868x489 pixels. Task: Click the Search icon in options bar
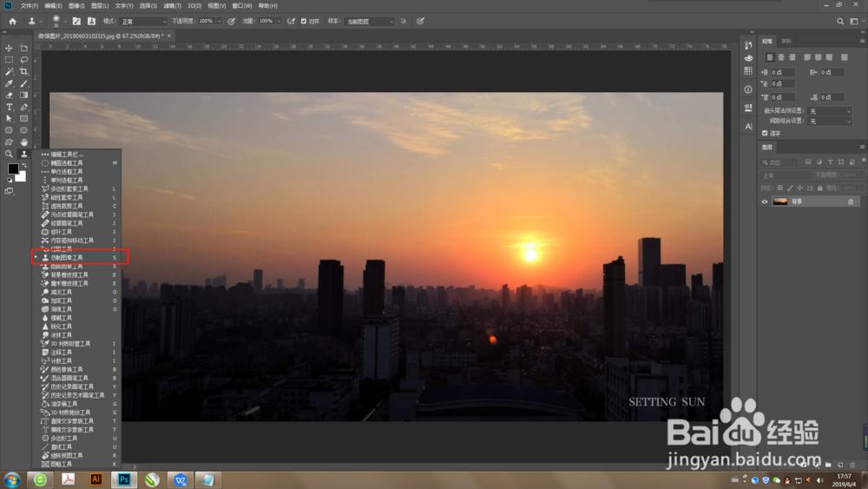click(x=840, y=21)
